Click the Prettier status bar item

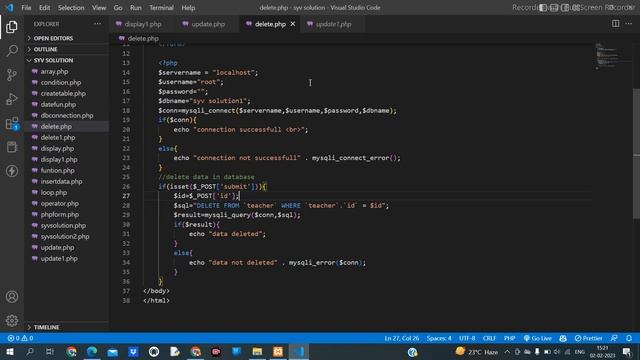coord(588,338)
